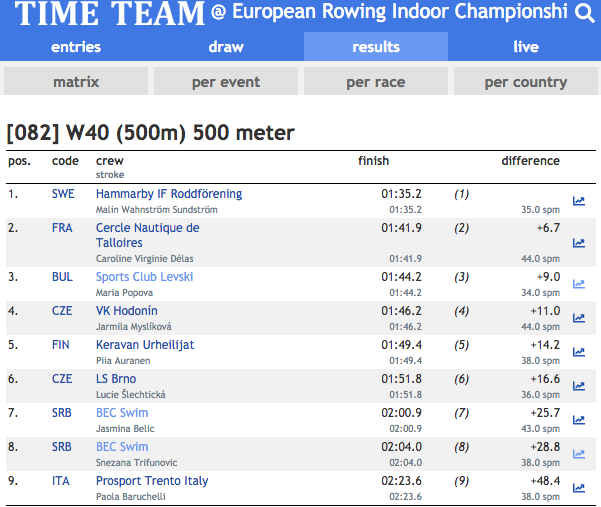Open Hammarby IF Roddförening crew link

pyautogui.click(x=169, y=194)
